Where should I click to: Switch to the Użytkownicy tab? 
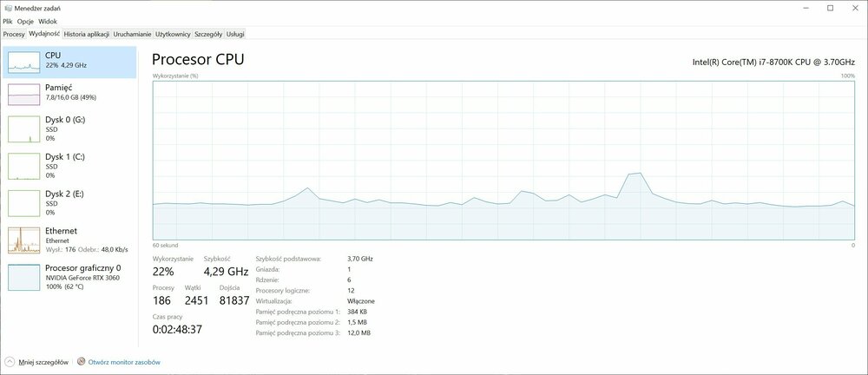[x=173, y=34]
